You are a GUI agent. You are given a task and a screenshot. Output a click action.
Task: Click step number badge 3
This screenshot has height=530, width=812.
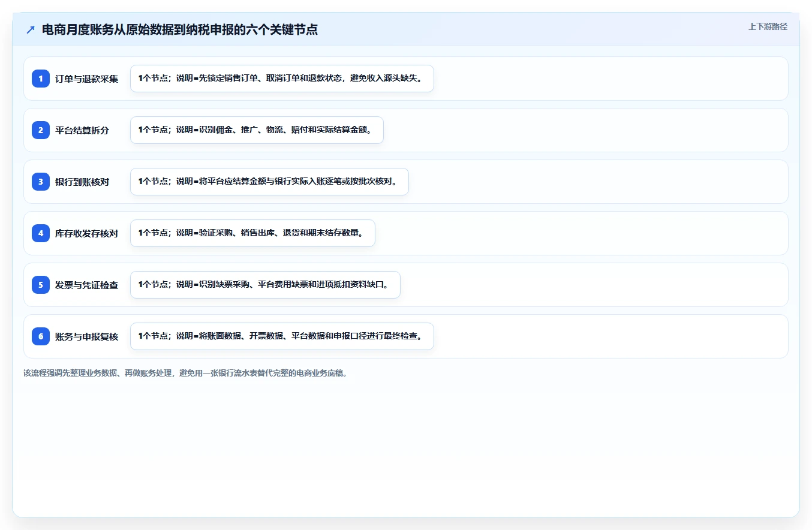point(41,182)
